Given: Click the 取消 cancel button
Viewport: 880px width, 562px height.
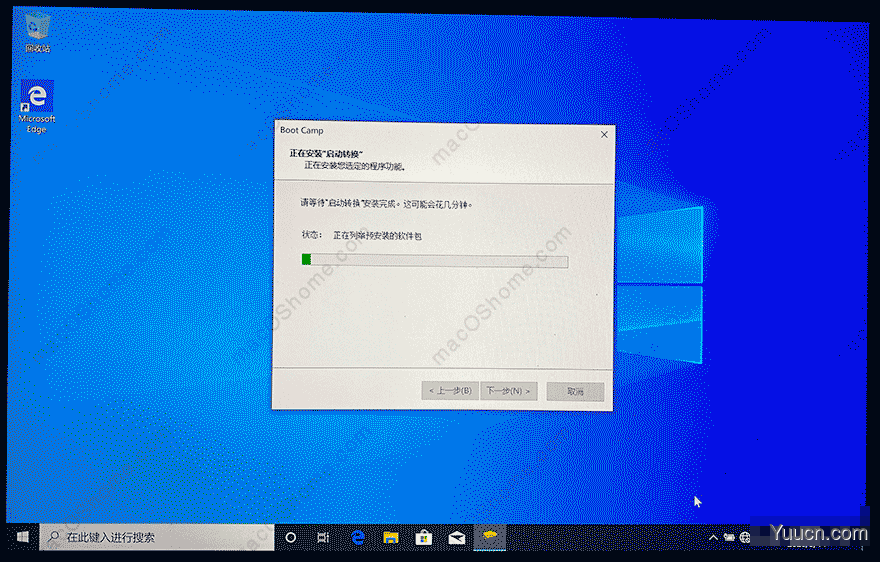Looking at the screenshot, I should 575,391.
